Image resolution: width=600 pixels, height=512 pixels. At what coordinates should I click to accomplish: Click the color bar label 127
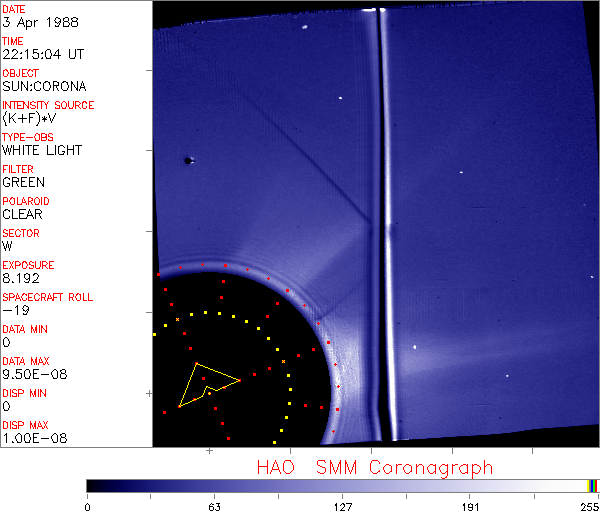342,507
